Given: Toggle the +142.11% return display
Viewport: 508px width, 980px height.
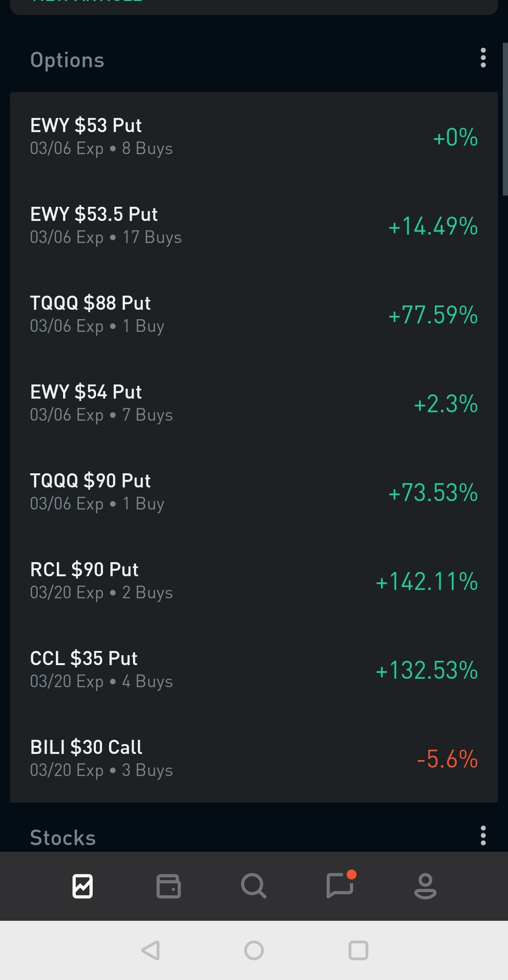Looking at the screenshot, I should coord(427,581).
